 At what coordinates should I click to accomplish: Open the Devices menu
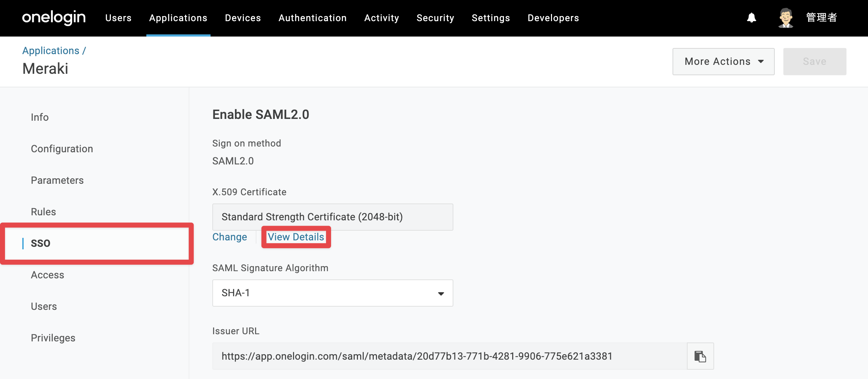coord(243,18)
